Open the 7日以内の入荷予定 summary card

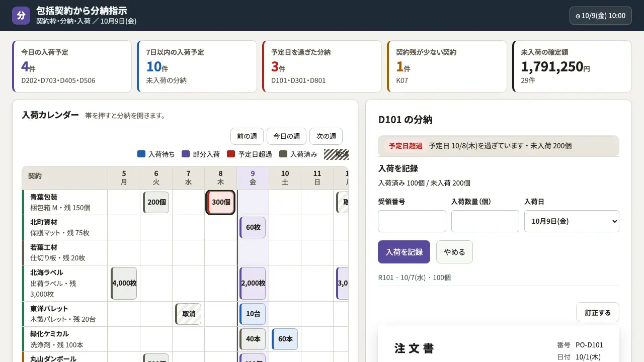click(197, 66)
